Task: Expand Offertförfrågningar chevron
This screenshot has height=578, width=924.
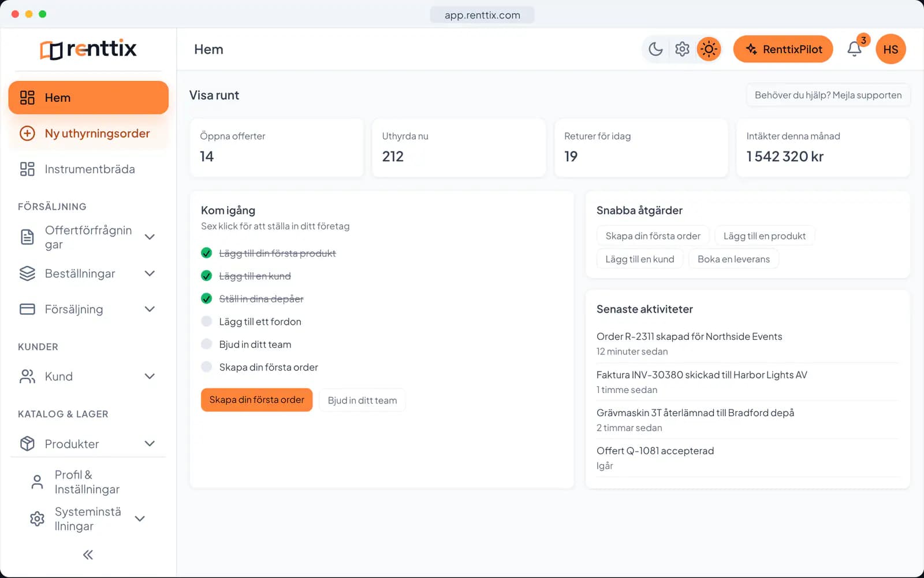Action: click(150, 237)
